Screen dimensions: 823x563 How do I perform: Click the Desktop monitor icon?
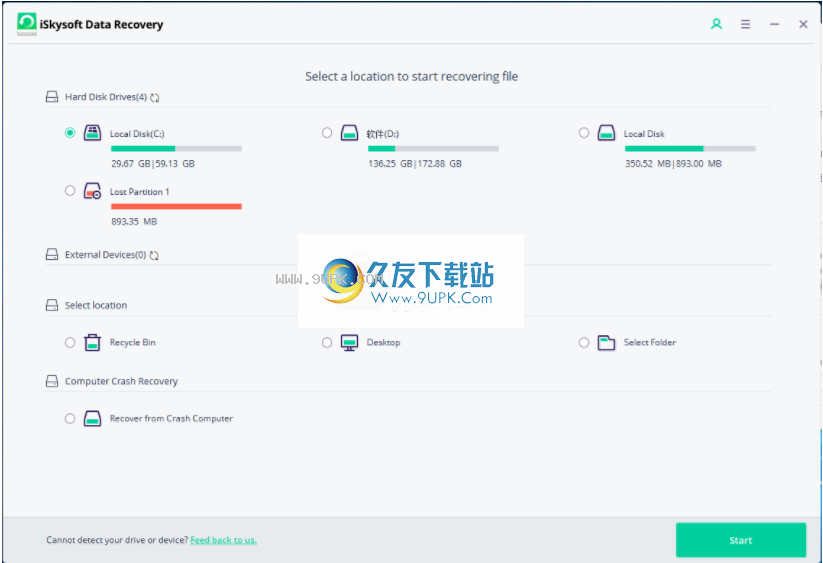pyautogui.click(x=350, y=343)
